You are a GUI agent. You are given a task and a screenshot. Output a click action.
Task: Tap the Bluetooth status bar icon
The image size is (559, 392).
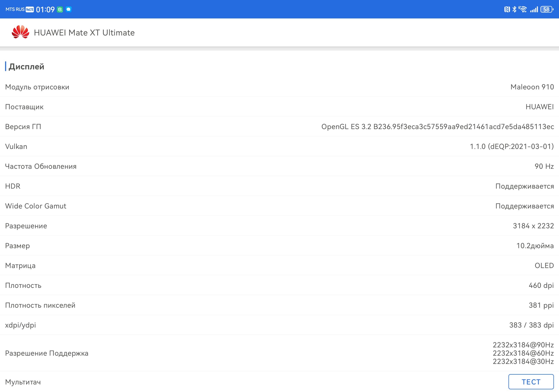[x=514, y=9]
